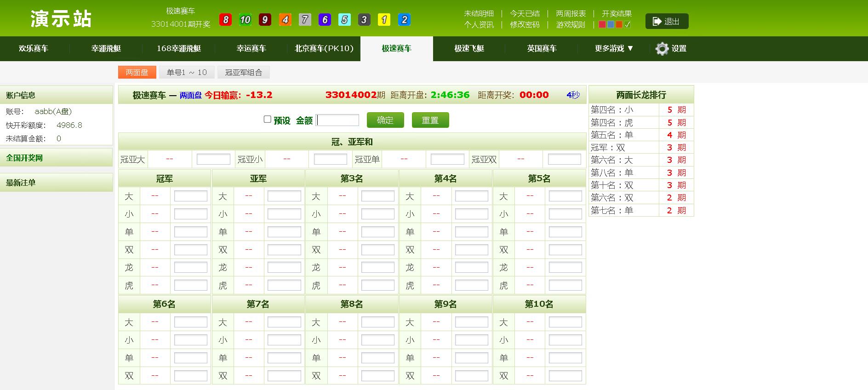Click the purple number 6 ball
The height and width of the screenshot is (390, 868).
pos(325,20)
